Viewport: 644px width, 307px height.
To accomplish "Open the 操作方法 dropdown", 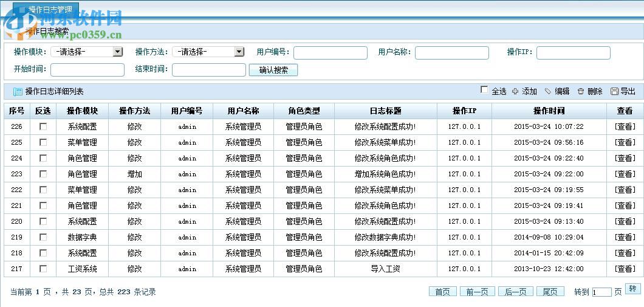I will point(208,52).
